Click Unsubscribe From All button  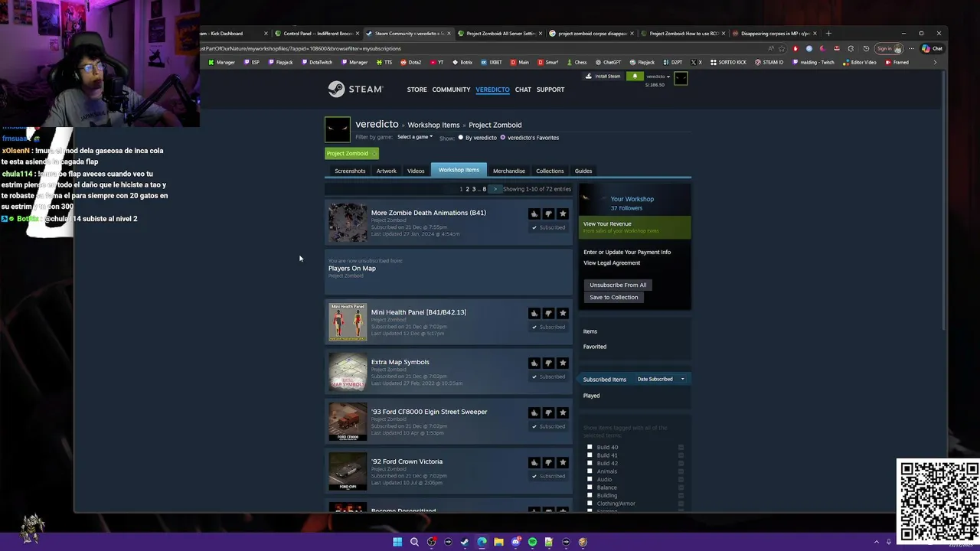point(618,285)
